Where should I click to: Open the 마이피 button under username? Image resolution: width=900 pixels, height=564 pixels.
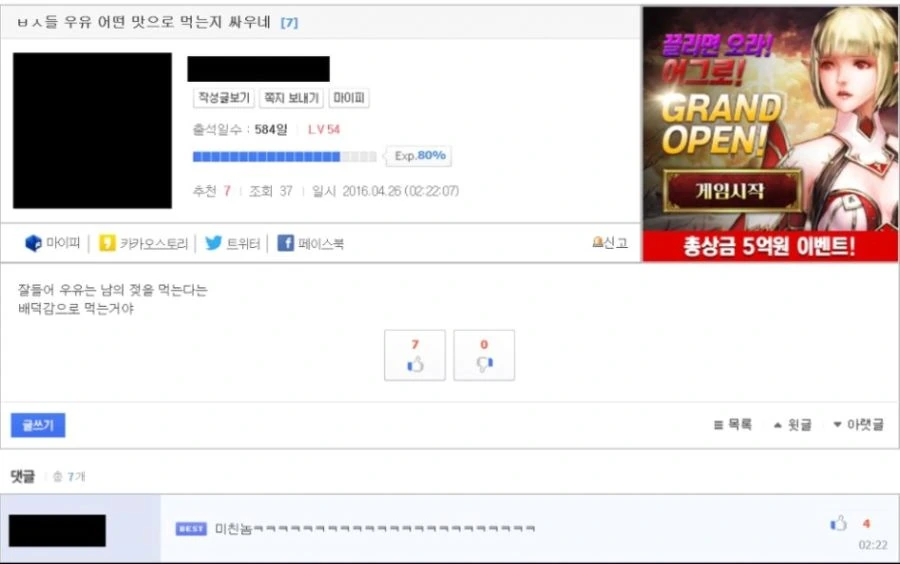coord(349,98)
